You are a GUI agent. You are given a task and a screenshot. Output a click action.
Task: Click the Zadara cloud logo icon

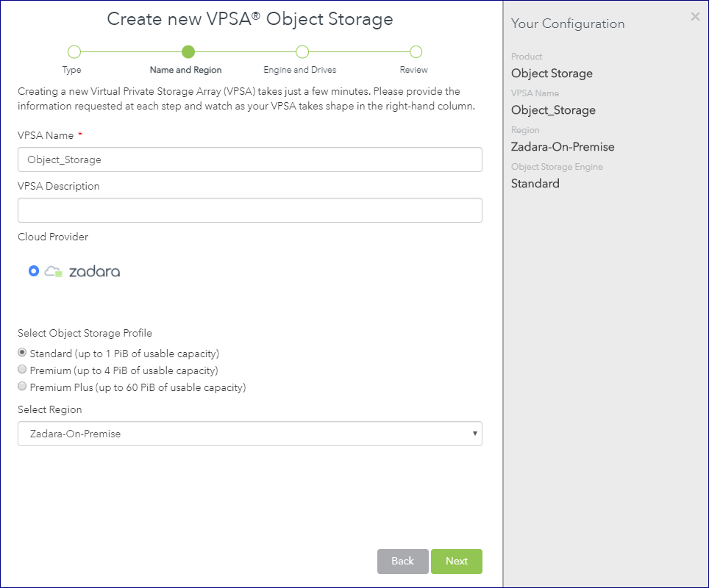54,271
